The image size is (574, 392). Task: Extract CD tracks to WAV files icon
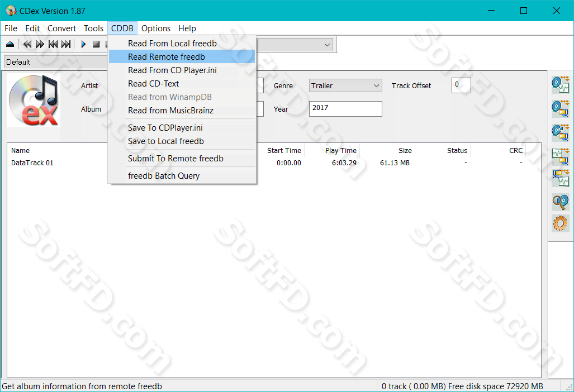point(561,84)
